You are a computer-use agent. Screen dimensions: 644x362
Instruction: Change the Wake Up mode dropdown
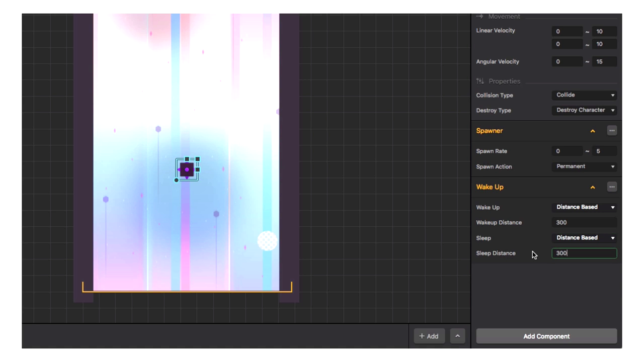pos(584,207)
